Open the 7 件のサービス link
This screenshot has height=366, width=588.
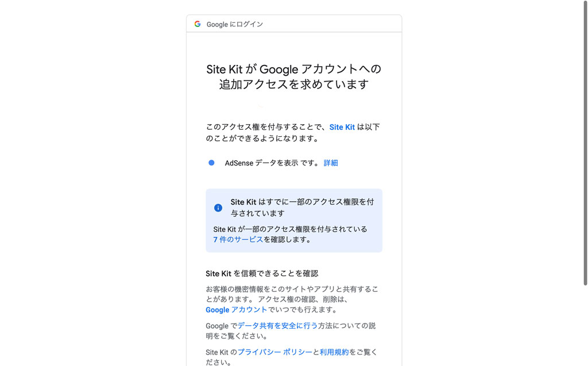pyautogui.click(x=238, y=240)
